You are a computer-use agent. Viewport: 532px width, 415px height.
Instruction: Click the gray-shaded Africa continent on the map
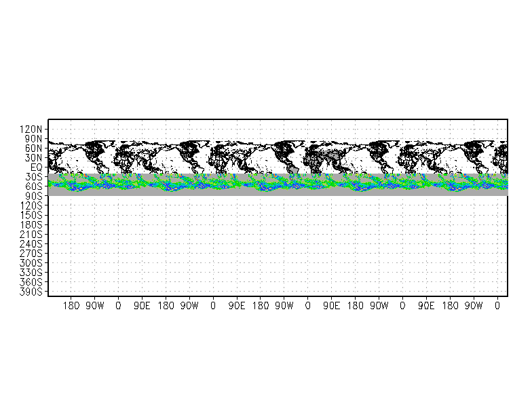point(313,163)
